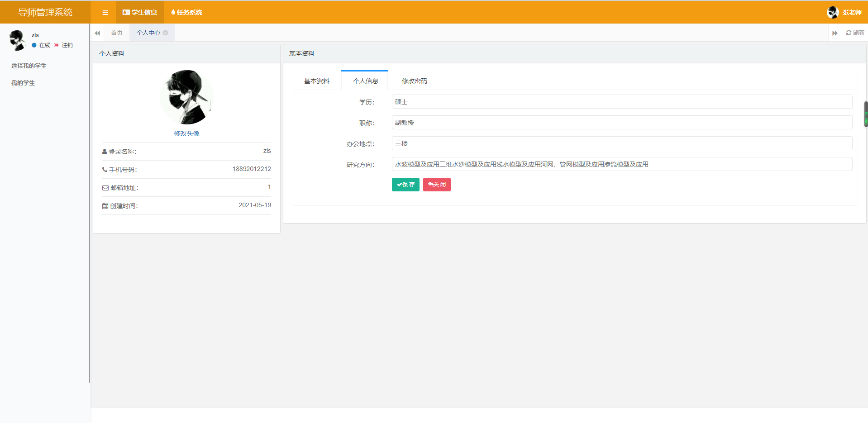Viewport: 868px width, 423px height.
Task: Toggle the hamburger sidebar menu icon
Action: tap(105, 13)
